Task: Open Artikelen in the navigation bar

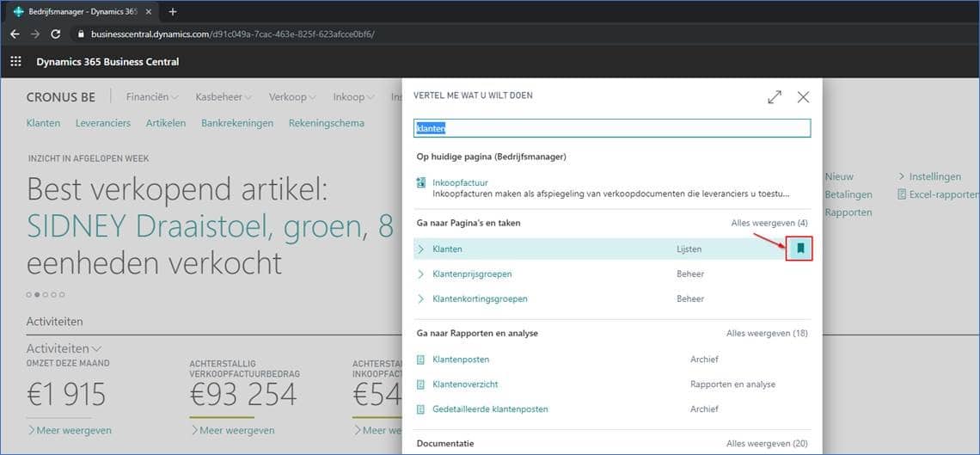Action: click(166, 123)
